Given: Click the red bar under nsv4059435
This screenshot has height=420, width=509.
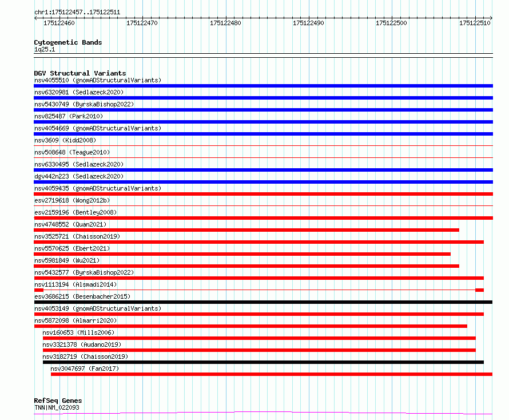Looking at the screenshot, I should click(x=263, y=194).
